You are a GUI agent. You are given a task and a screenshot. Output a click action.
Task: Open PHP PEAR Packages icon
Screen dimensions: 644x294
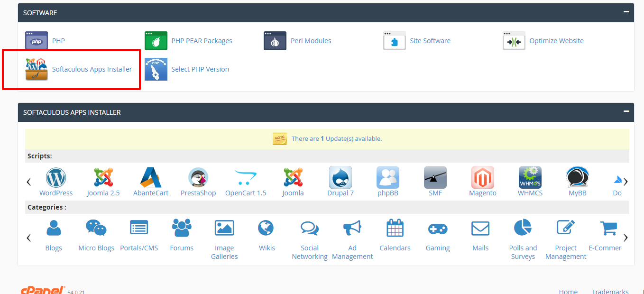[x=156, y=41]
